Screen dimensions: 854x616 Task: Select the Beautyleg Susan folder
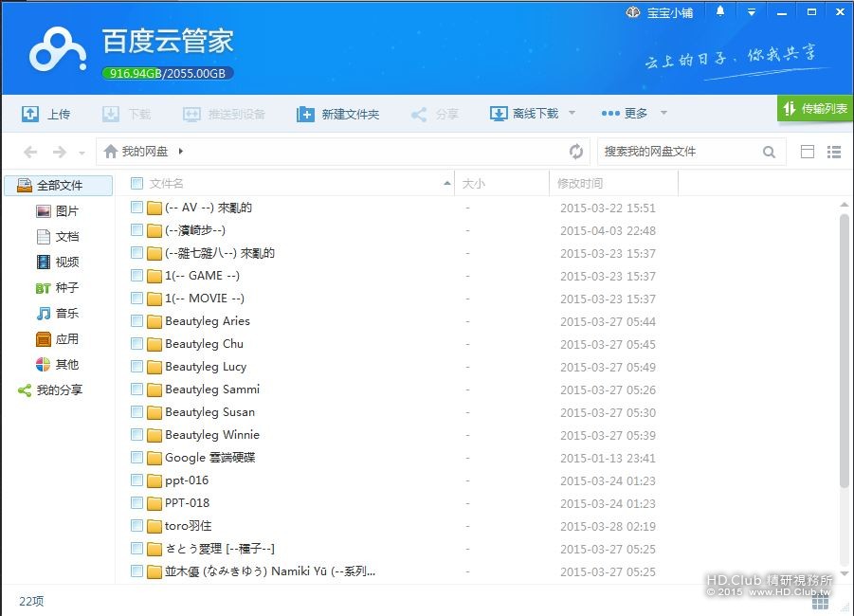pyautogui.click(x=209, y=412)
